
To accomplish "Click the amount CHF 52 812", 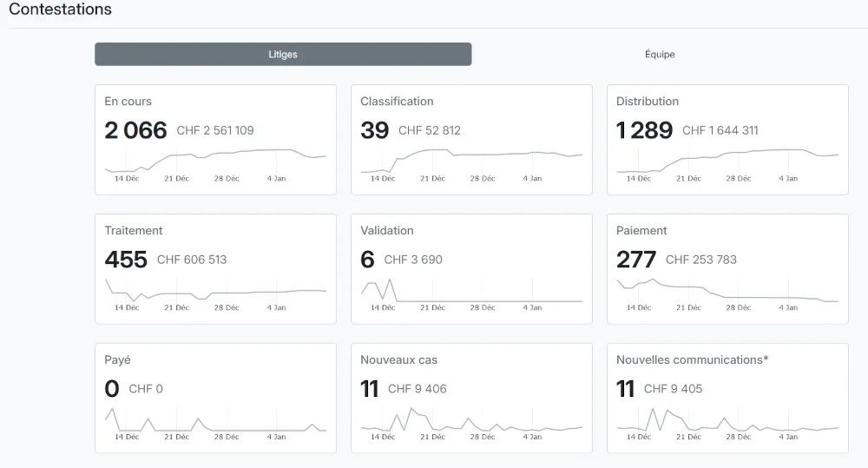I will tap(430, 130).
